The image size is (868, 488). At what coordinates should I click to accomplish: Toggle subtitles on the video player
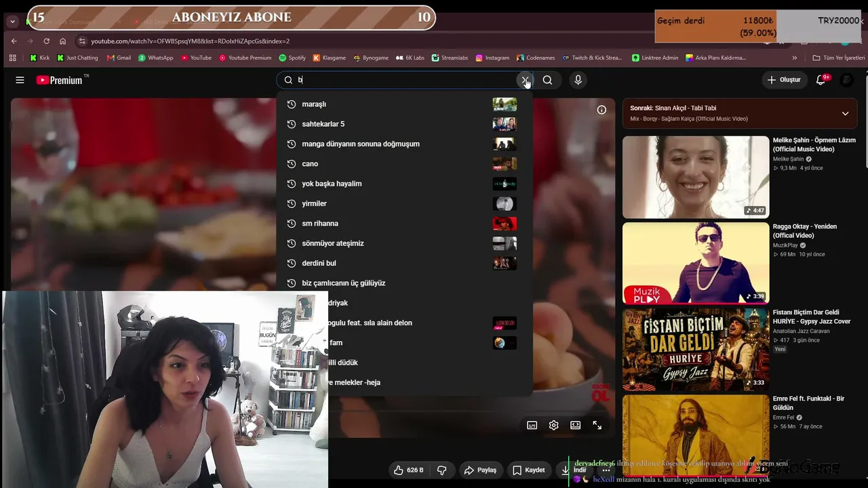point(532,425)
